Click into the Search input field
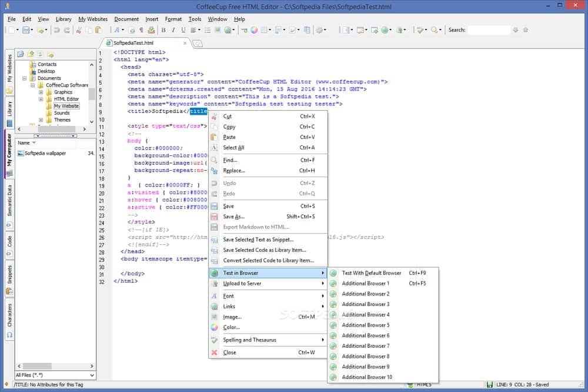588x392 pixels. tap(488, 30)
